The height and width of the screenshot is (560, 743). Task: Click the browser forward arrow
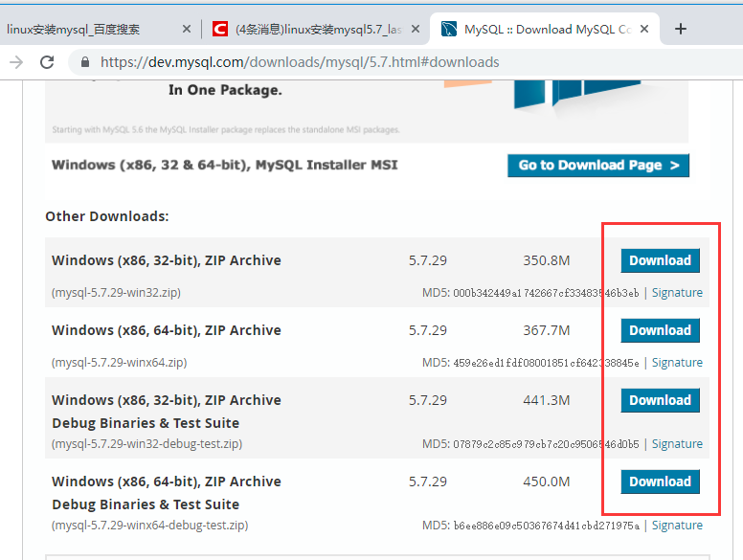click(16, 62)
